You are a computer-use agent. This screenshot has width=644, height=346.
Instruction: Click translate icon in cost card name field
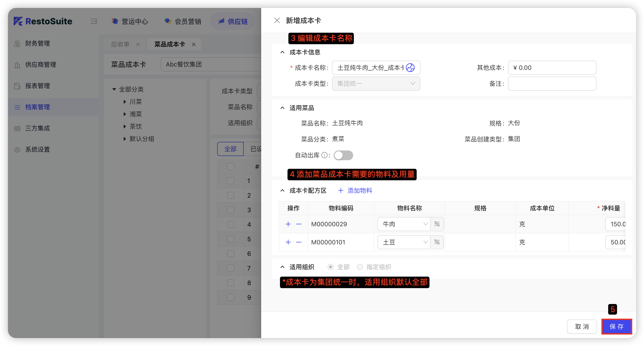tap(410, 67)
